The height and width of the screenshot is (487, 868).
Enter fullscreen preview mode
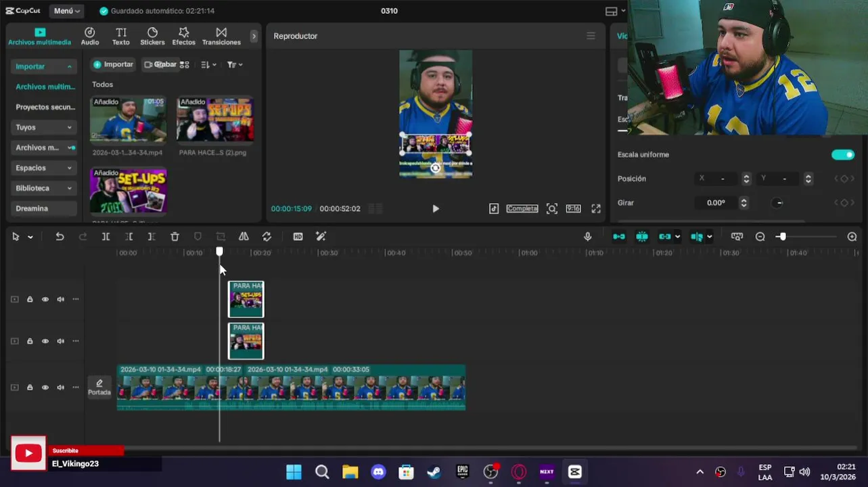click(x=596, y=209)
